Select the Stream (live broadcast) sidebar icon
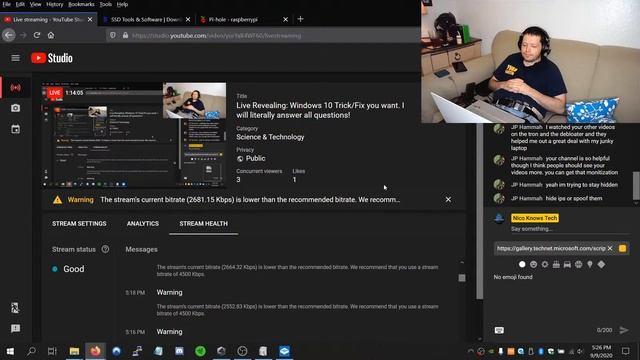The height and width of the screenshot is (360, 640). [x=16, y=88]
